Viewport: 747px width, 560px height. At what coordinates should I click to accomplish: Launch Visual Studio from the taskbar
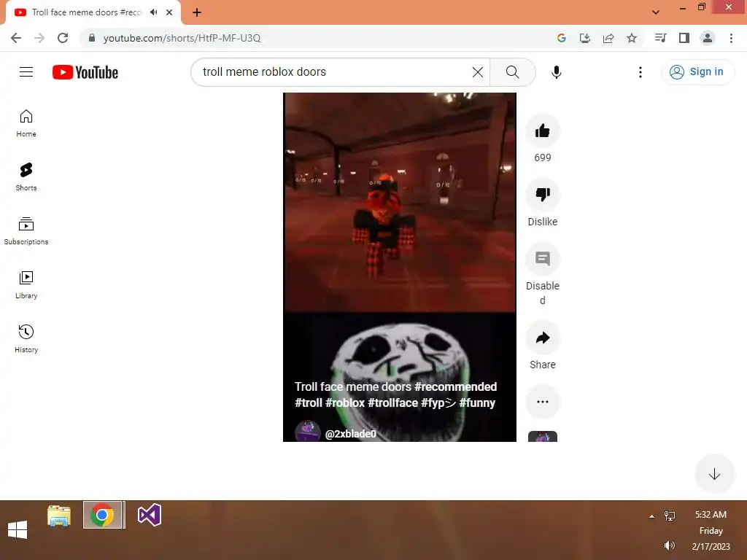(x=149, y=515)
